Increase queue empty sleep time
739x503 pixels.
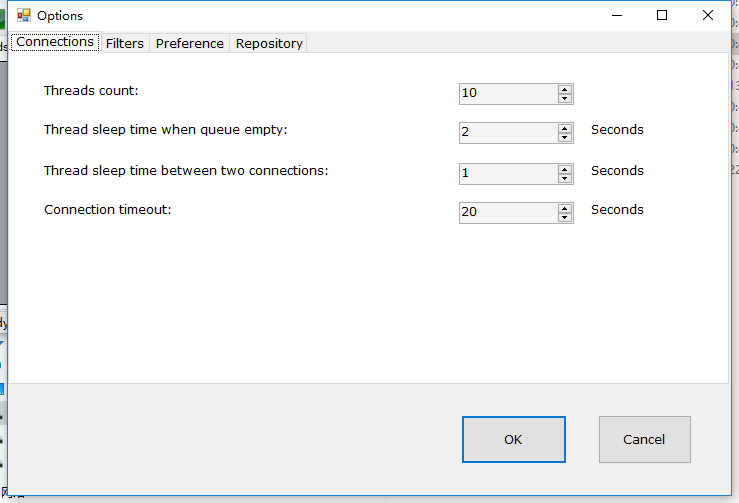click(x=565, y=129)
